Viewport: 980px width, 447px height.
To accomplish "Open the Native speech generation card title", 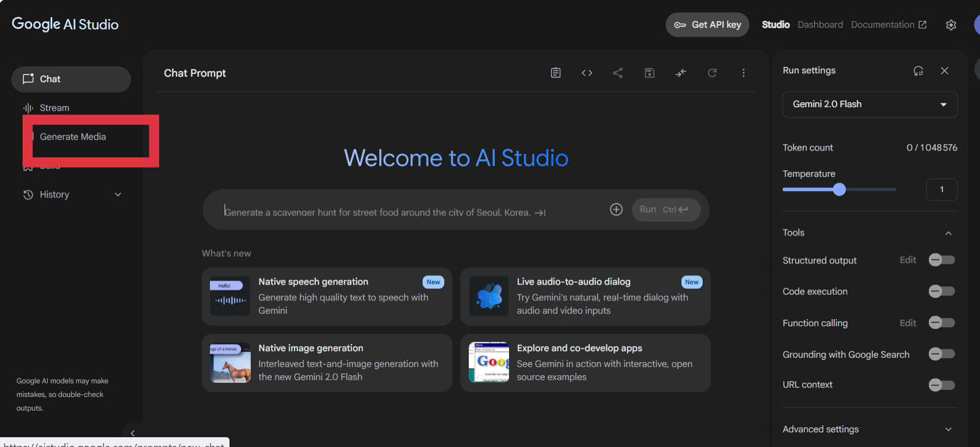I will (x=313, y=282).
